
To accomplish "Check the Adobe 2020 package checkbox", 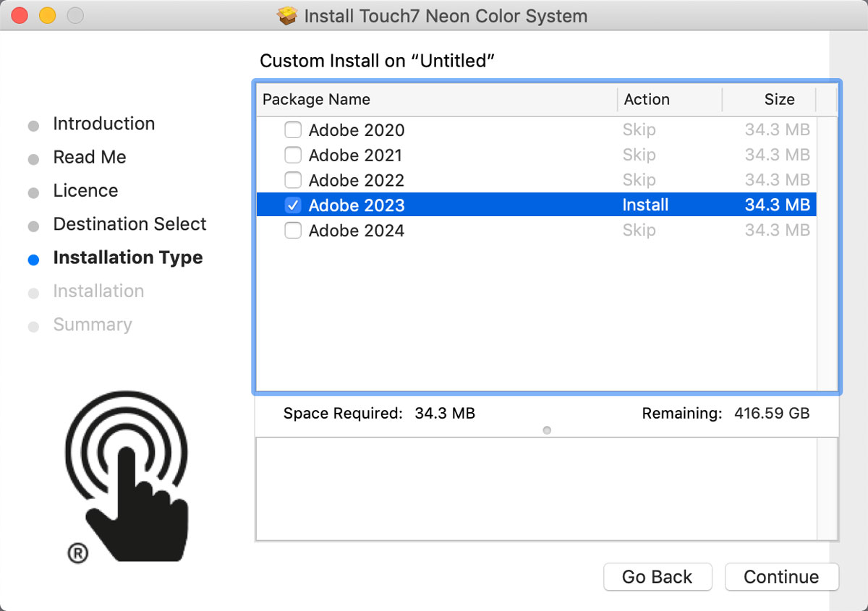I will tap(293, 130).
